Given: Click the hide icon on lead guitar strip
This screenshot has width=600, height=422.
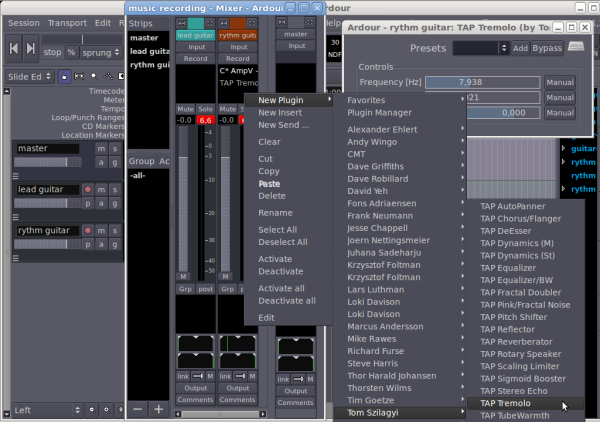Looking at the screenshot, I should point(181,23).
